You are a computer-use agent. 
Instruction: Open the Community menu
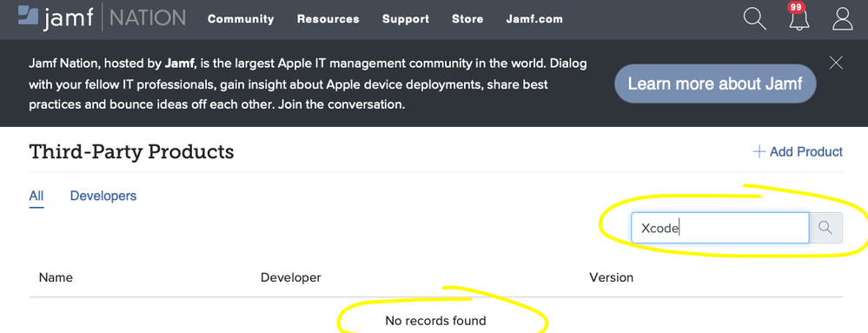(241, 19)
